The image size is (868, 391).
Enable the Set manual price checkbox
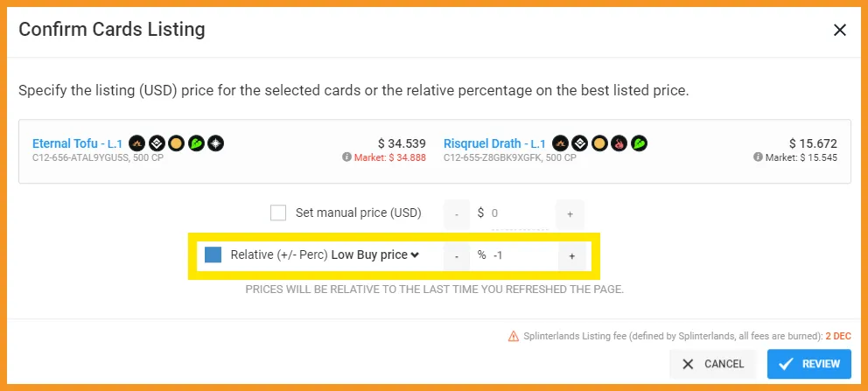(x=278, y=213)
